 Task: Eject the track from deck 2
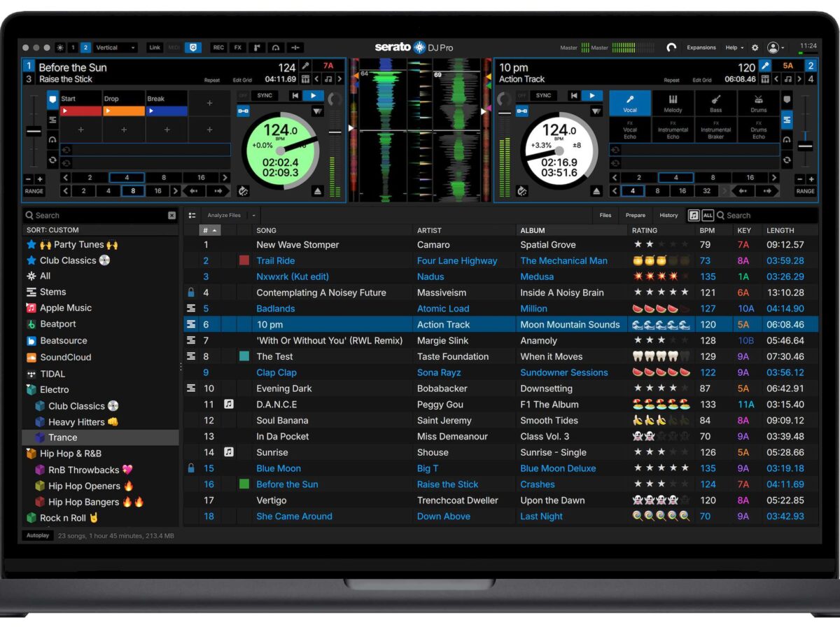pos(596,190)
